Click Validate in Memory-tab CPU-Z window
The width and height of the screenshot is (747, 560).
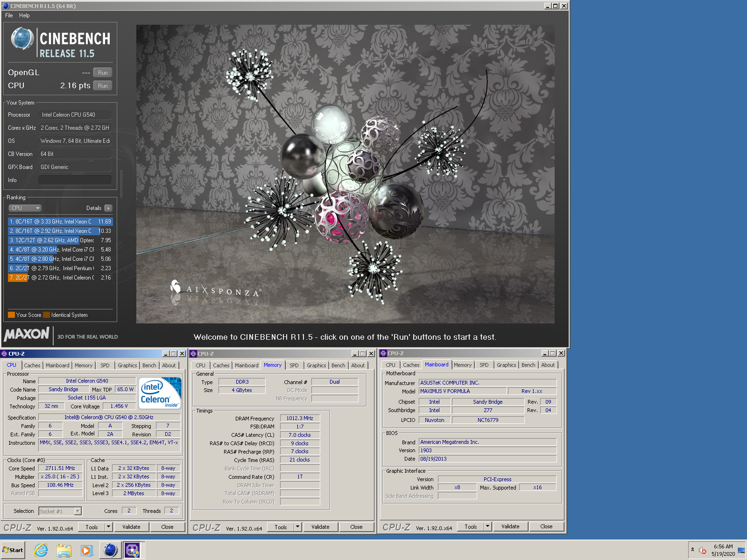[320, 527]
